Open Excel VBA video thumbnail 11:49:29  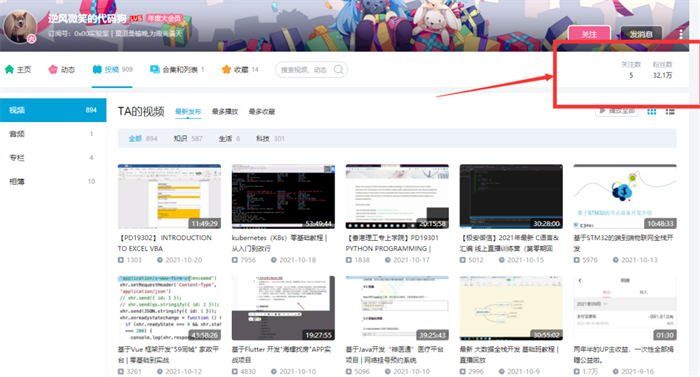coord(169,197)
